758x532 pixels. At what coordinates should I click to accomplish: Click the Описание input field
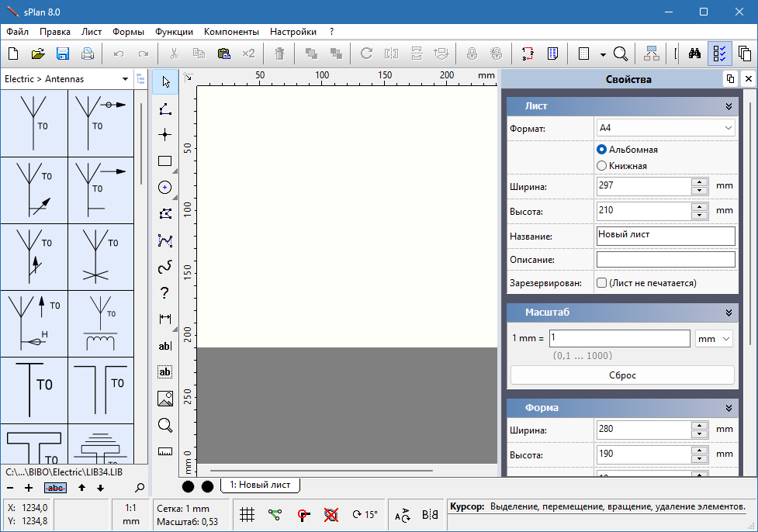666,260
